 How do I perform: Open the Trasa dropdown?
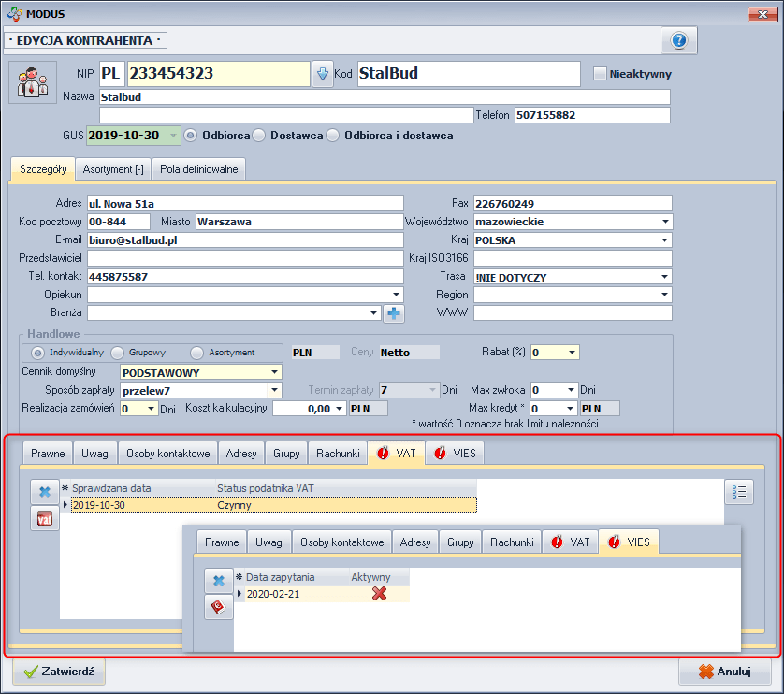(x=665, y=277)
